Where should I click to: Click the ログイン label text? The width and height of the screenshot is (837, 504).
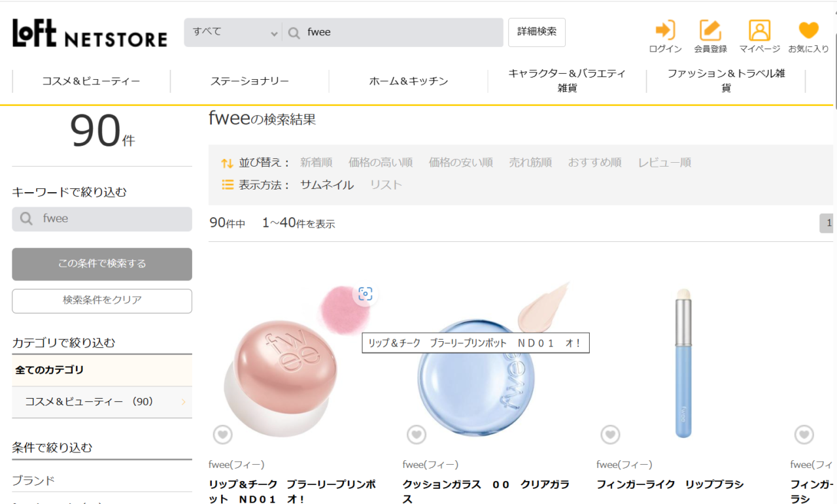pyautogui.click(x=665, y=49)
